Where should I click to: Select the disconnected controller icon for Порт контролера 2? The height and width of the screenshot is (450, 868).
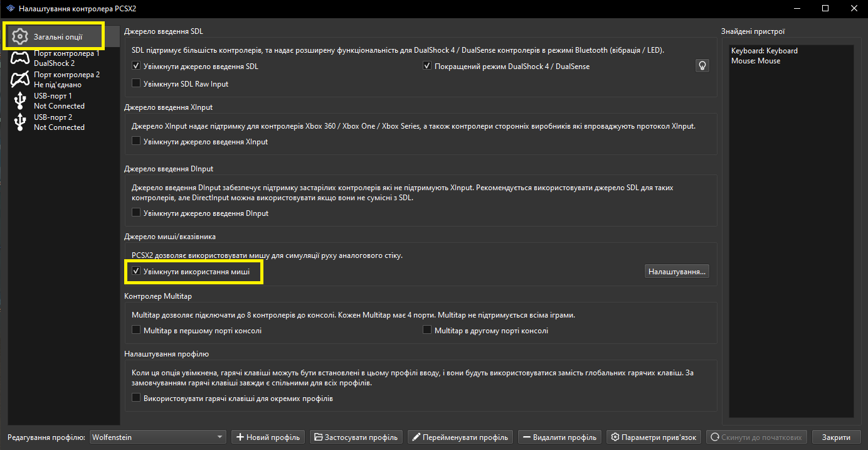[20, 80]
